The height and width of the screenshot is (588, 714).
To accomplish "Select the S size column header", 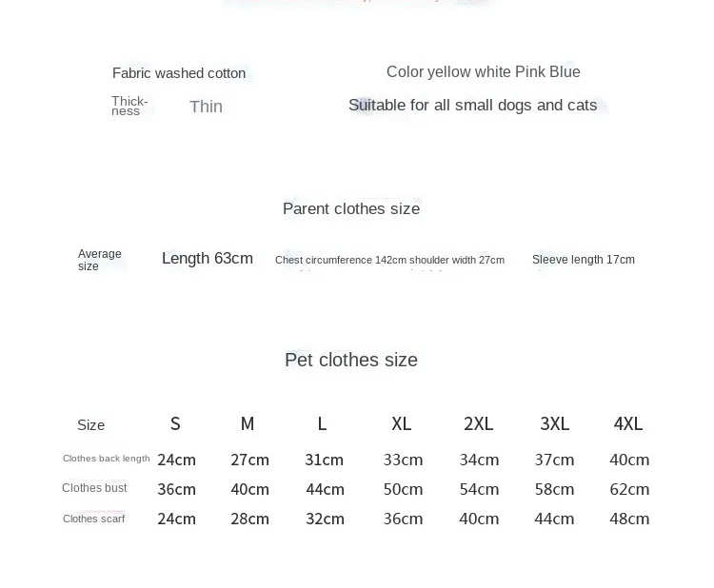I will [x=175, y=423].
